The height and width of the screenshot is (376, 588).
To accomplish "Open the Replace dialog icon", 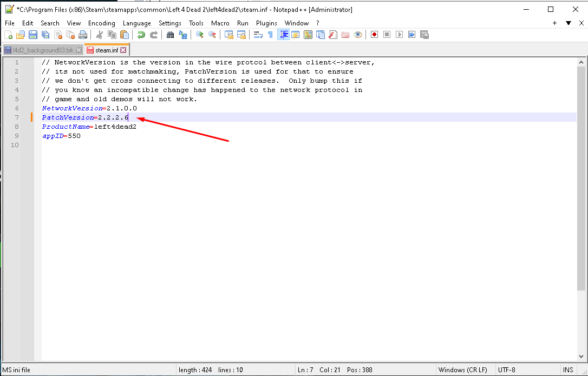I will pyautogui.click(x=183, y=35).
